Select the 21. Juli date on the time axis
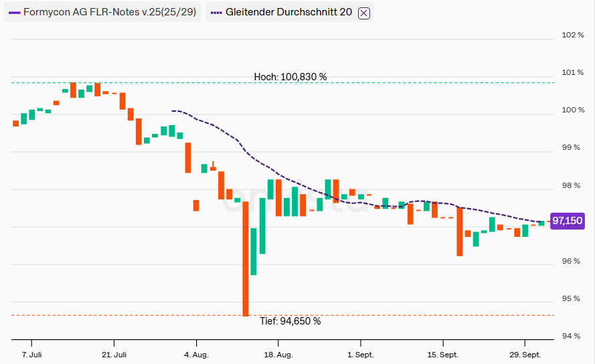Screen dimensions: 595x364 tap(114, 354)
